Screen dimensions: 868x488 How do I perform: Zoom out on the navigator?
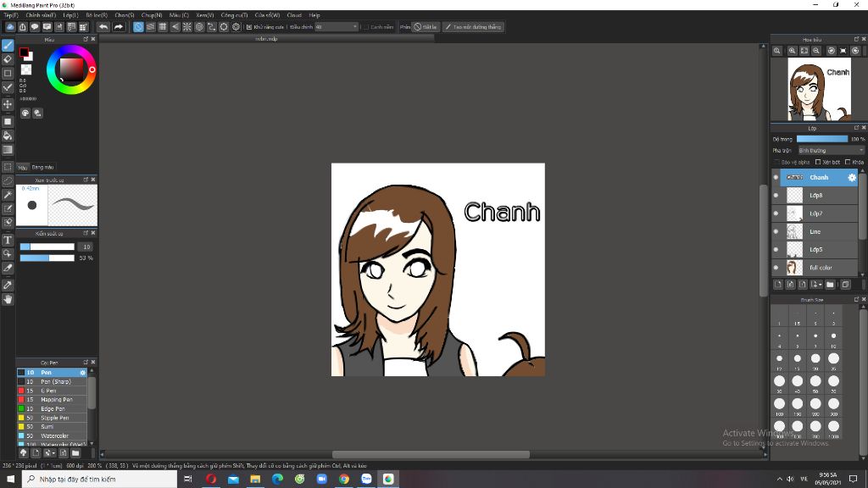[x=816, y=51]
